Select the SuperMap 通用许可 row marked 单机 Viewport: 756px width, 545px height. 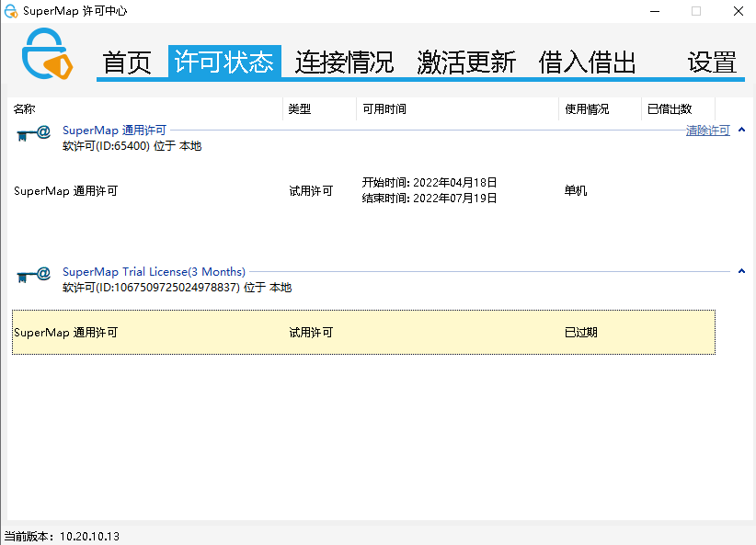coord(363,191)
